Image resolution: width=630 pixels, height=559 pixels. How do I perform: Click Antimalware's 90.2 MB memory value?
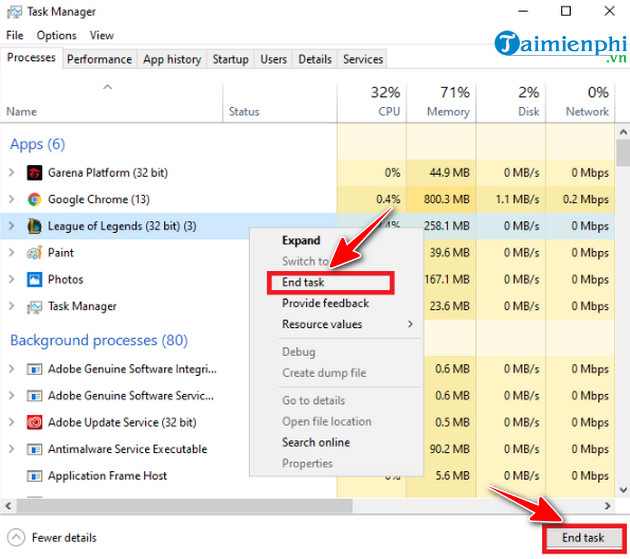tap(449, 449)
